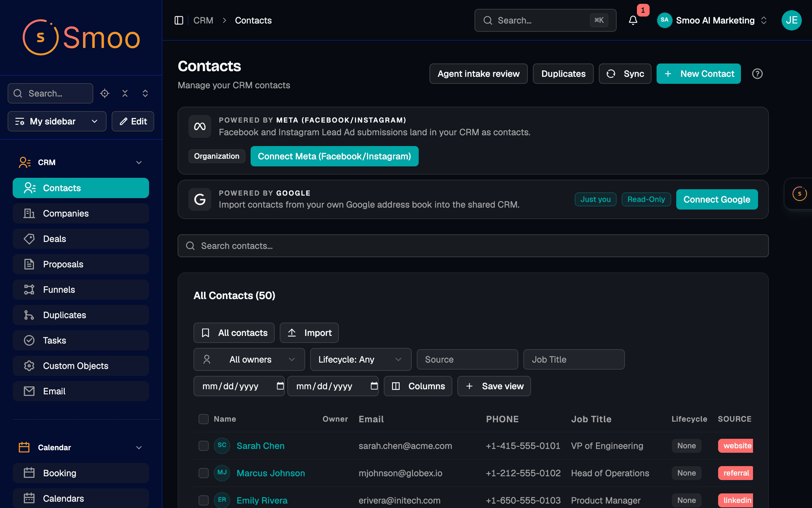
Task: Open the Lifecycle: Any dropdown
Action: (361, 359)
